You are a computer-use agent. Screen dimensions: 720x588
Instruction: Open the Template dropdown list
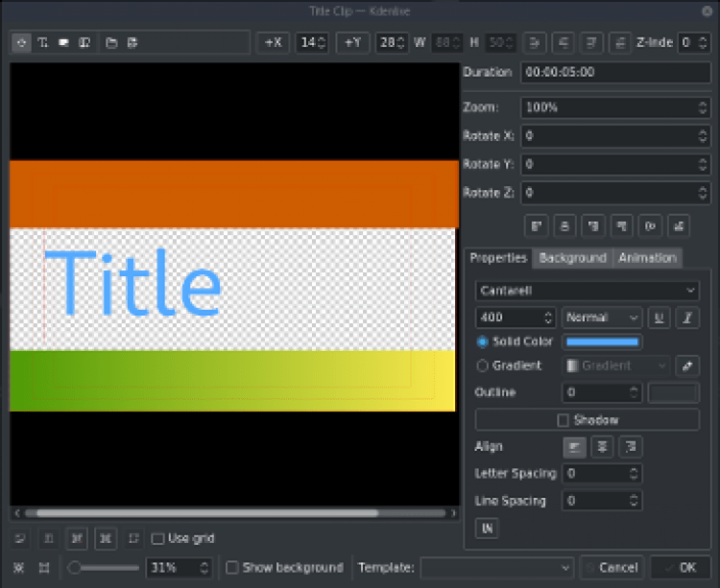coord(496,568)
